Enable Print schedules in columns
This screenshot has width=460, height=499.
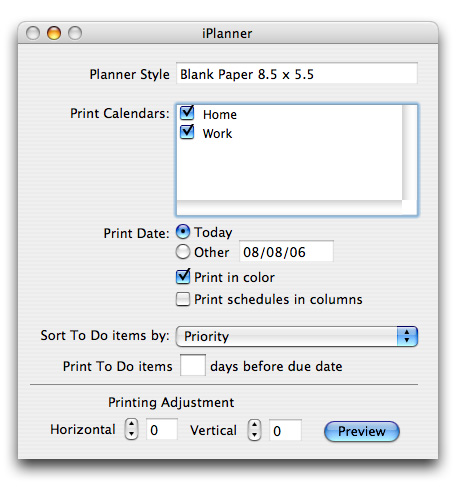click(183, 299)
